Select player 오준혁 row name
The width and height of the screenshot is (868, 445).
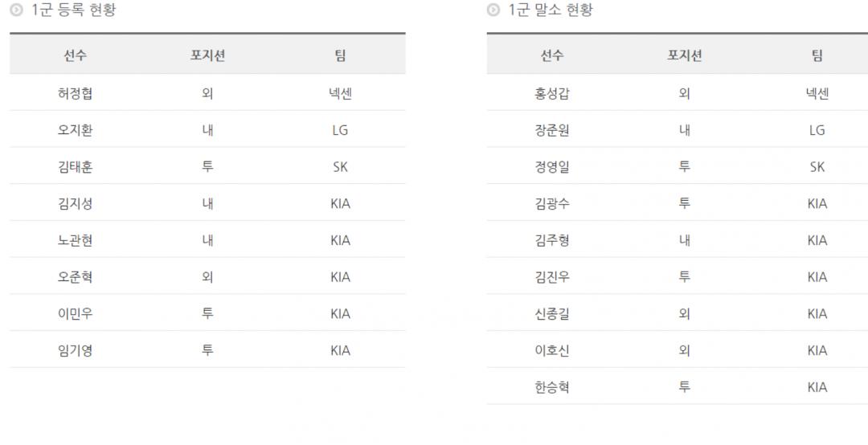[x=76, y=277]
